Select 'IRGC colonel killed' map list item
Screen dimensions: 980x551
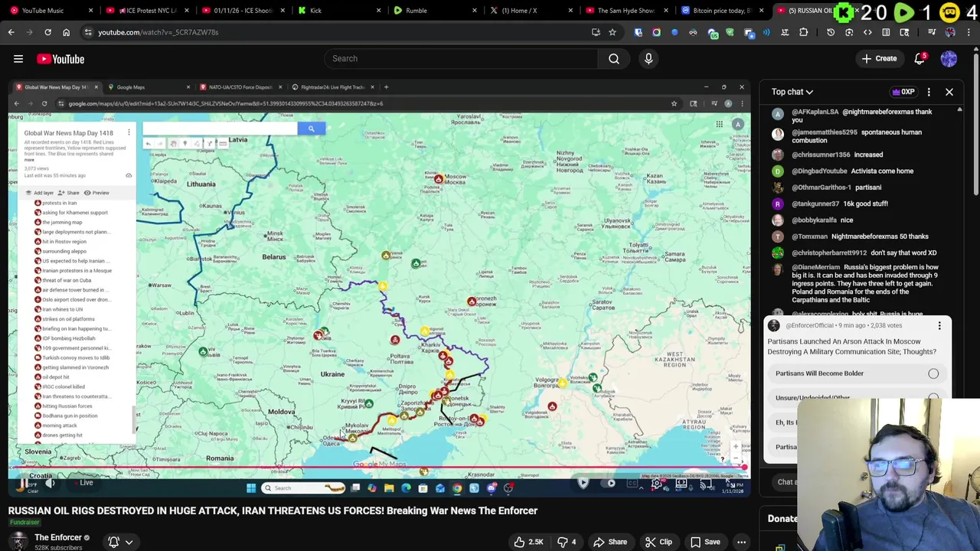pos(64,386)
